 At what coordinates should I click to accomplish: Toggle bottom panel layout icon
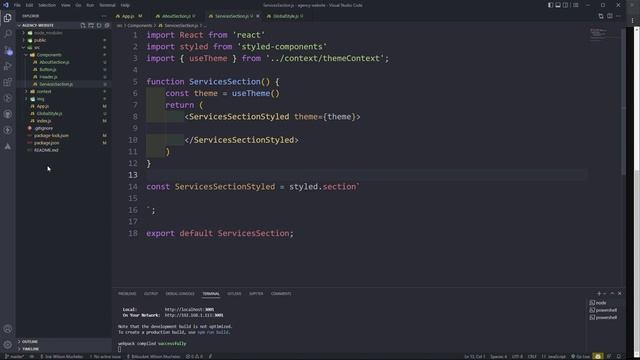coord(558,5)
